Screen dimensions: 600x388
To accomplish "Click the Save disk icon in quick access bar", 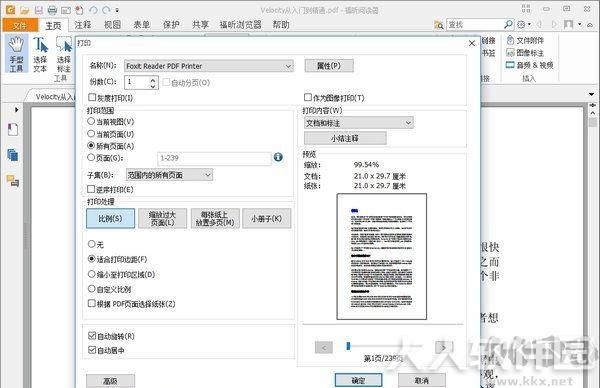I will pos(39,10).
